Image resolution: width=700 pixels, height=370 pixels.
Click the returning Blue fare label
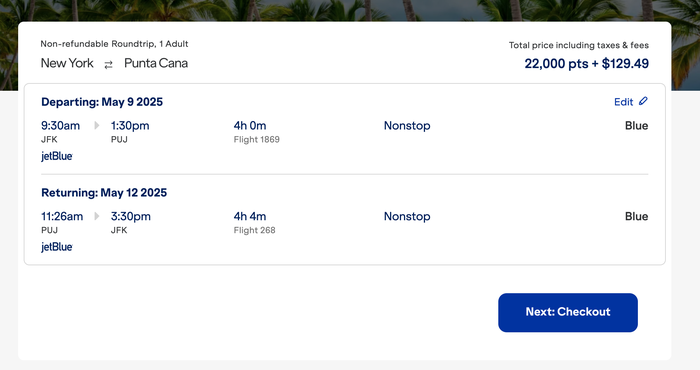pos(636,216)
